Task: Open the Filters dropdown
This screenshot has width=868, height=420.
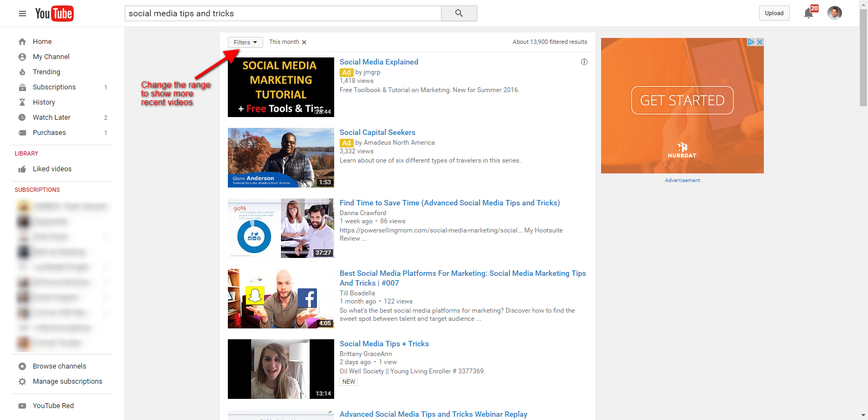Action: point(245,42)
